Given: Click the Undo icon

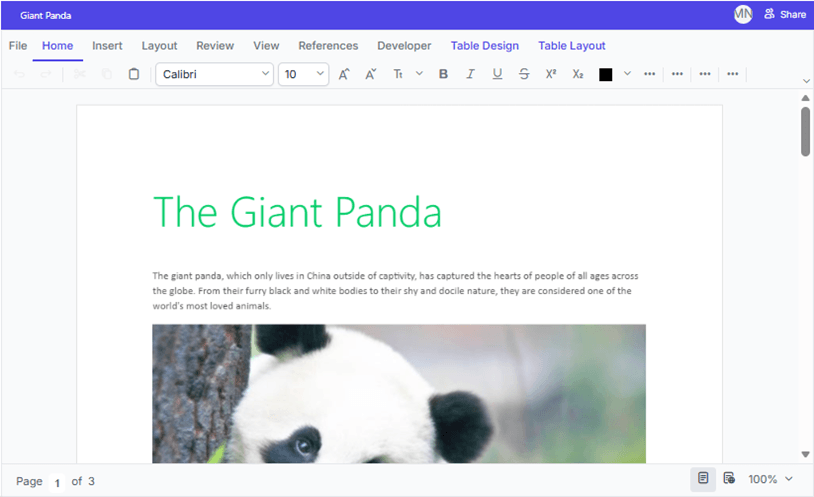Looking at the screenshot, I should [19, 74].
